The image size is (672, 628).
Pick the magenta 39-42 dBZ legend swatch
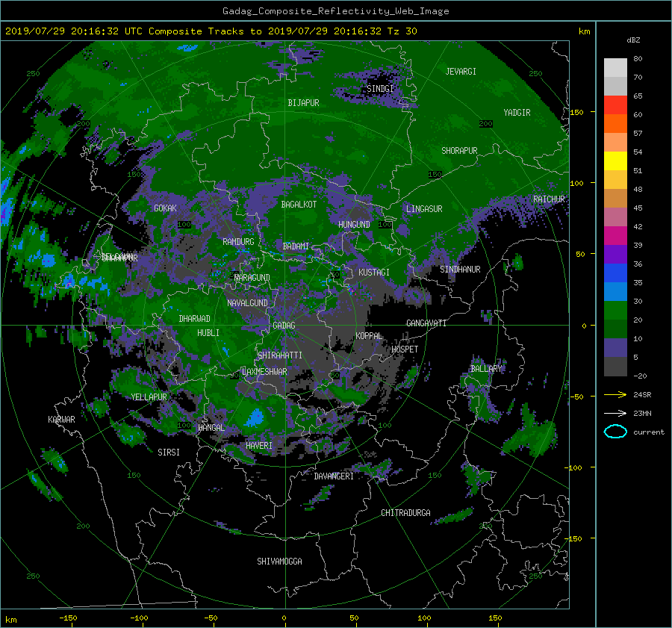click(x=615, y=236)
